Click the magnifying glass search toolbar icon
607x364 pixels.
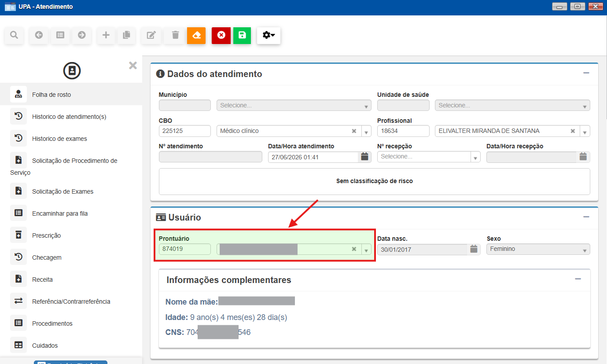14,35
